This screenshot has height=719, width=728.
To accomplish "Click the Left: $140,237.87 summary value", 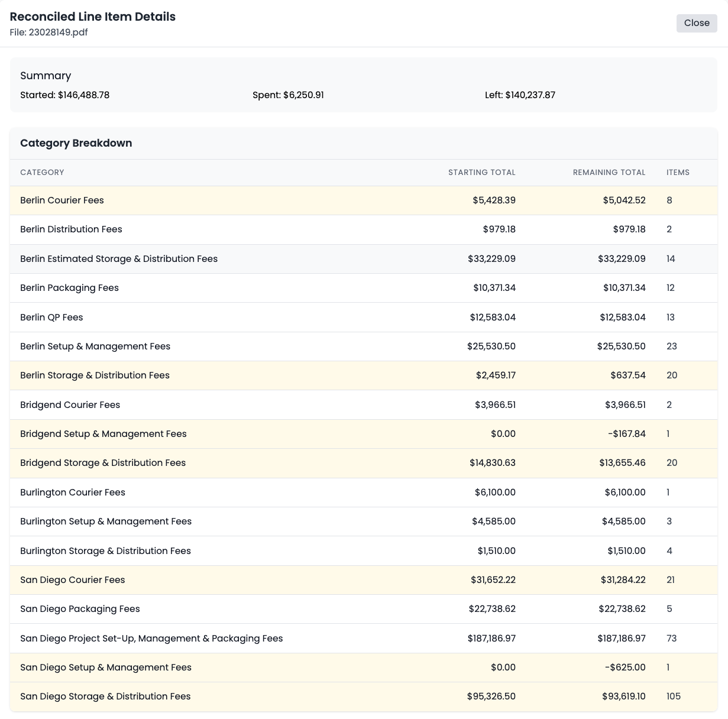I will tap(520, 95).
